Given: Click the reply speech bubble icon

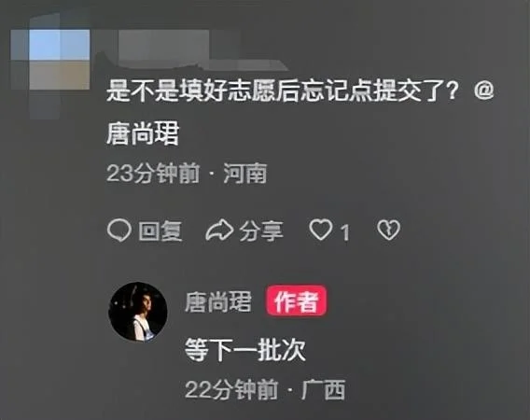Looking at the screenshot, I should pyautogui.click(x=119, y=231).
